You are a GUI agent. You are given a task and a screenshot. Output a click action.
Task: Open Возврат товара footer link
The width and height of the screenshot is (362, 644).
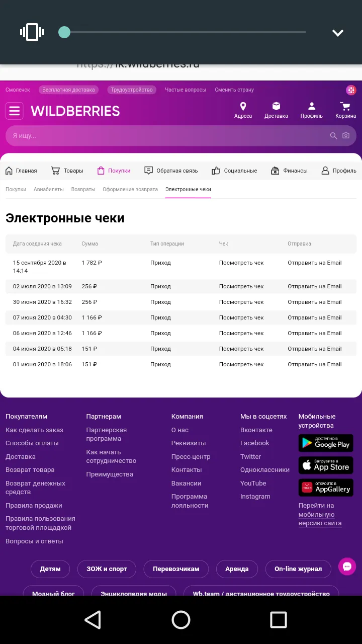click(x=30, y=470)
